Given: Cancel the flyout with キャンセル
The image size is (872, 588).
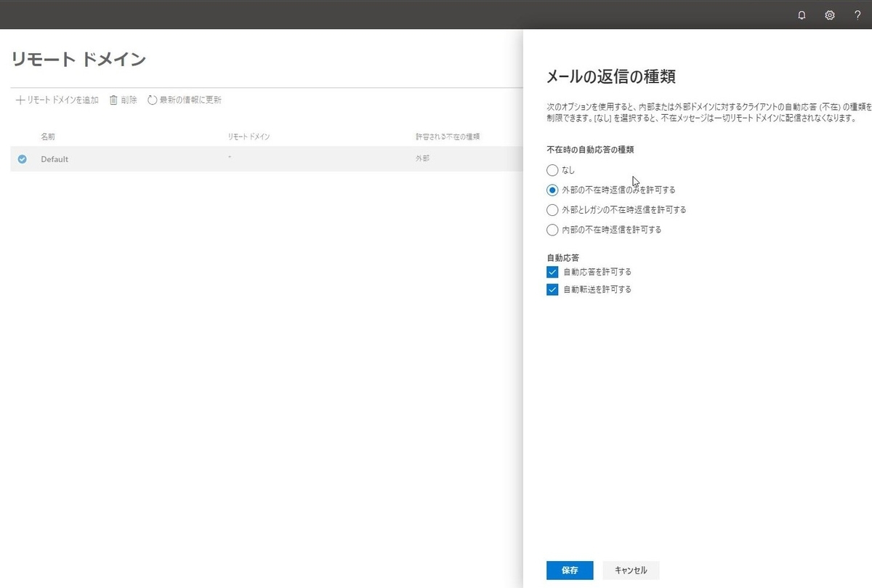Looking at the screenshot, I should 630,570.
